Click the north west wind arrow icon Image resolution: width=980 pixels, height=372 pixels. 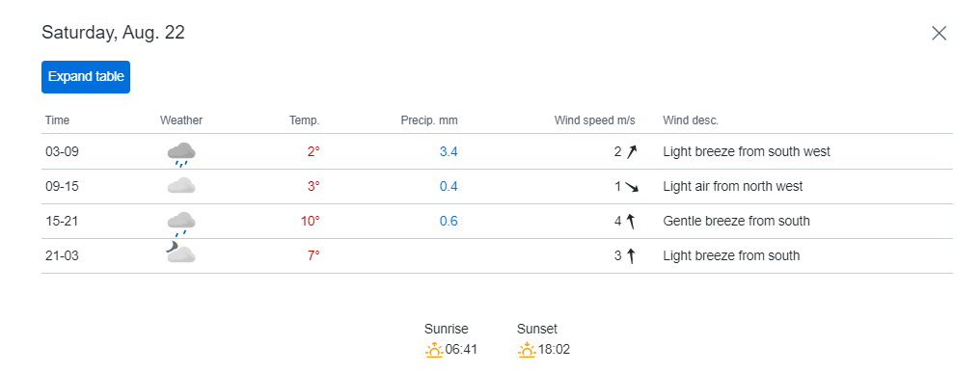point(631,187)
